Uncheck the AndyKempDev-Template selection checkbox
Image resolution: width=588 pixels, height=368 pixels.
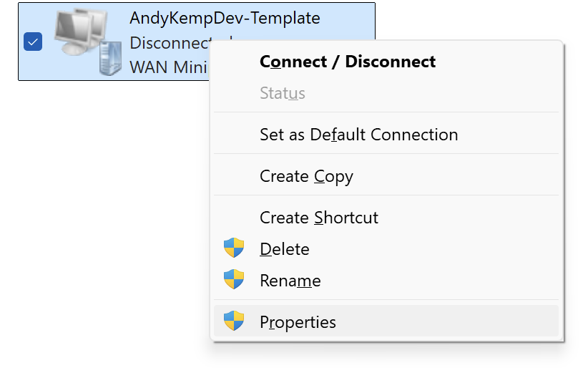(x=33, y=42)
